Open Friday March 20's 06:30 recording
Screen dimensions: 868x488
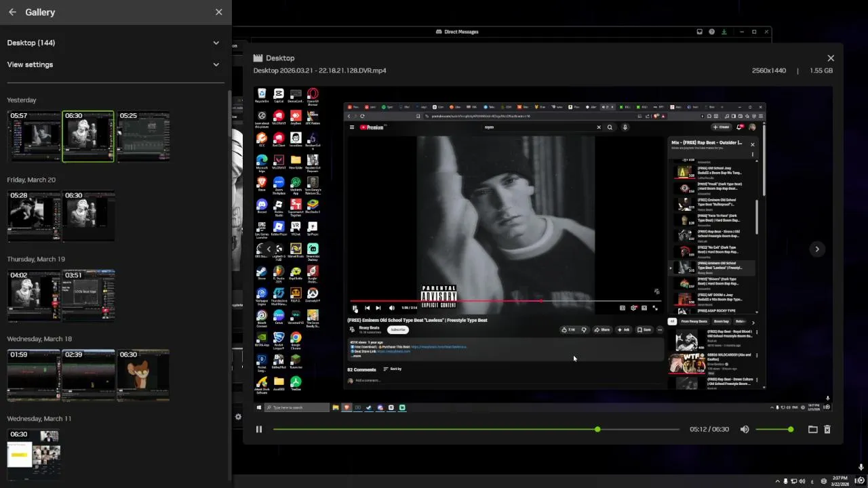click(88, 216)
